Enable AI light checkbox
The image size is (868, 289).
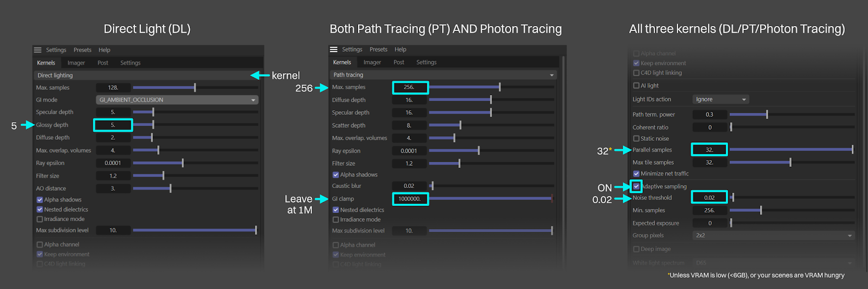pos(636,86)
